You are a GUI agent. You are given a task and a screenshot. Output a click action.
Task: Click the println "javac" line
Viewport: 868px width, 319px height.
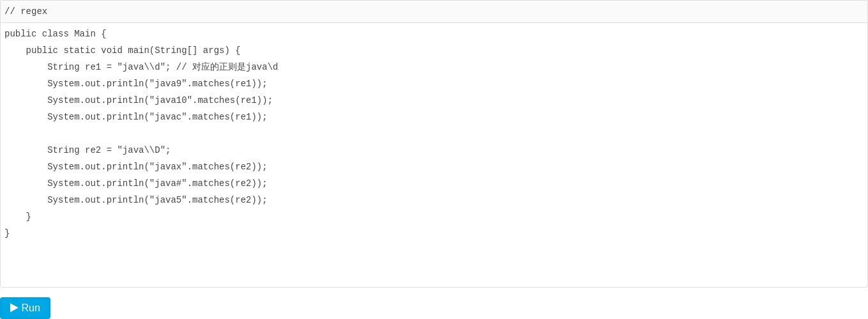click(x=156, y=117)
